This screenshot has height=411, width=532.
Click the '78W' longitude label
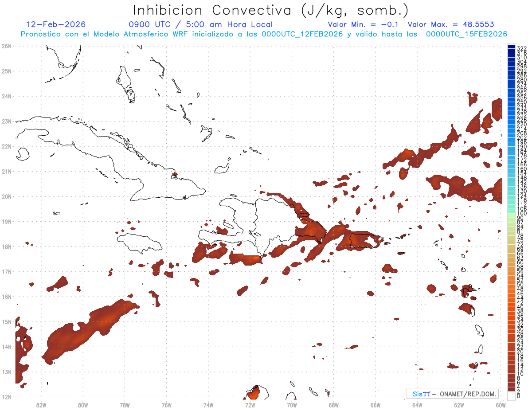point(125,404)
